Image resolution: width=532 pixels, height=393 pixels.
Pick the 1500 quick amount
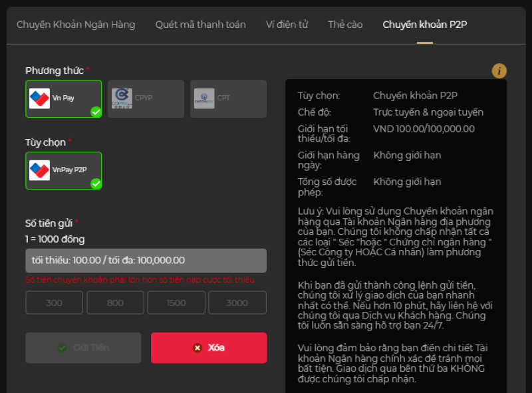pos(176,303)
